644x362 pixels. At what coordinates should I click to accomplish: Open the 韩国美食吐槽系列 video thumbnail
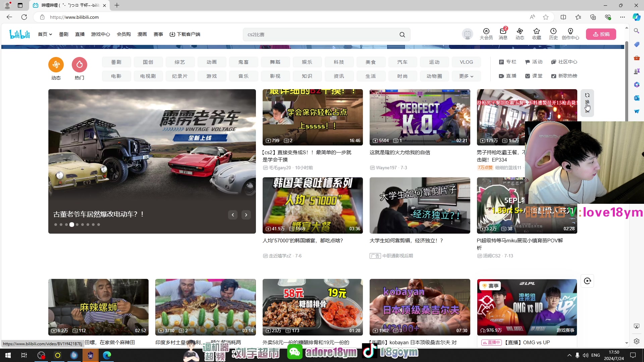coord(313,205)
